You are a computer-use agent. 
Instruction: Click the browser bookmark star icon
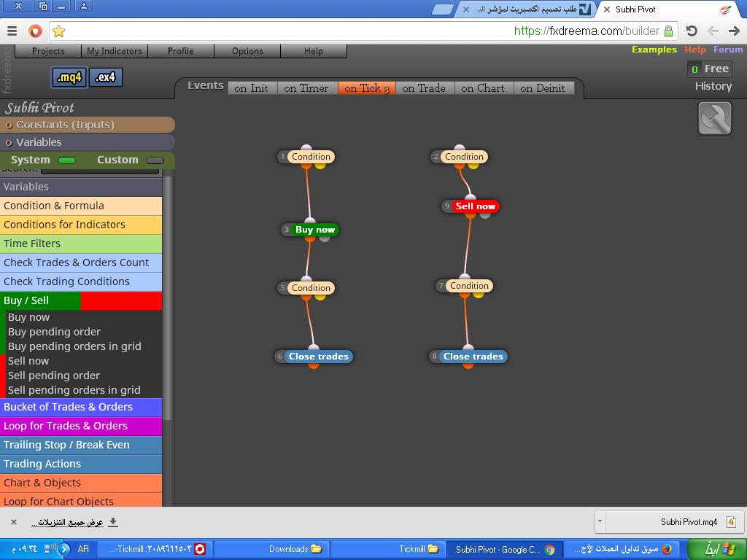pos(59,31)
